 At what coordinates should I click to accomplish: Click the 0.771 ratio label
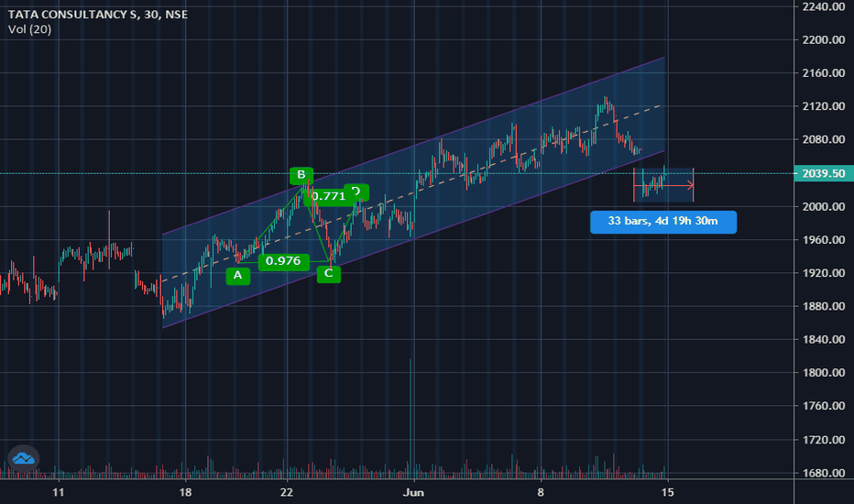coord(328,196)
